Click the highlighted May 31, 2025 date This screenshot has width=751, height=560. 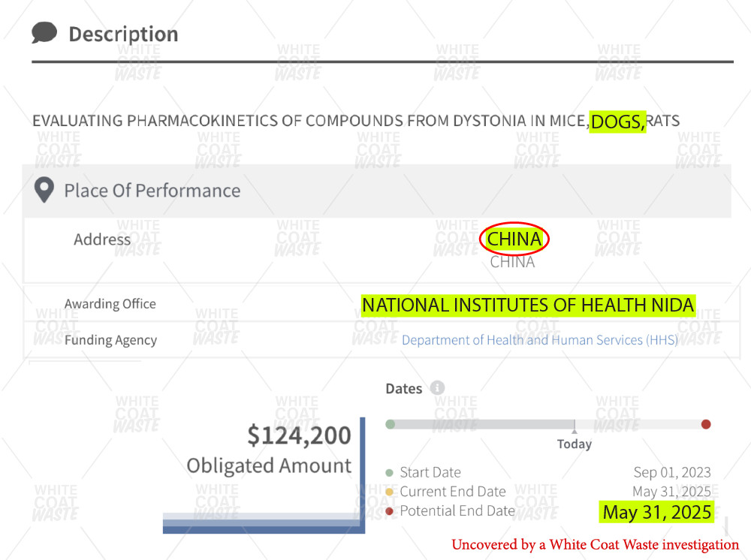click(x=656, y=512)
